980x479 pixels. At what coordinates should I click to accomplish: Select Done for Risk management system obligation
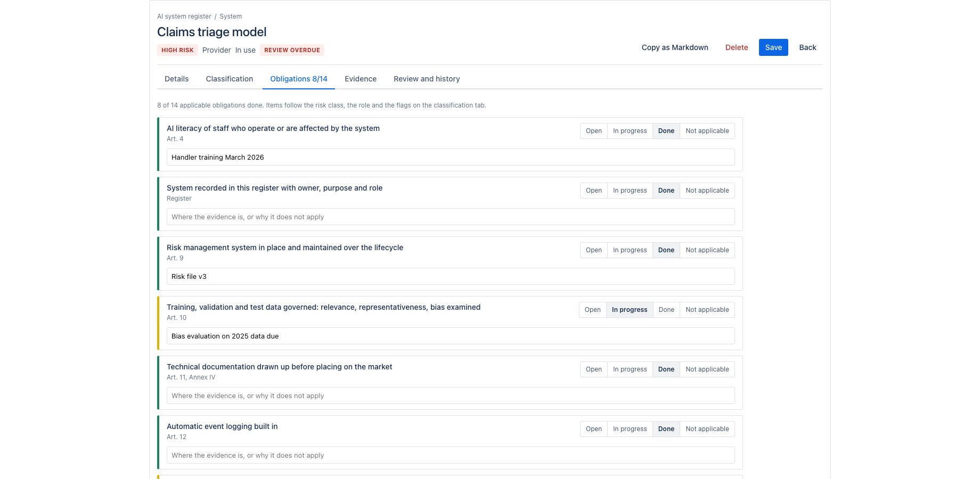[666, 250]
